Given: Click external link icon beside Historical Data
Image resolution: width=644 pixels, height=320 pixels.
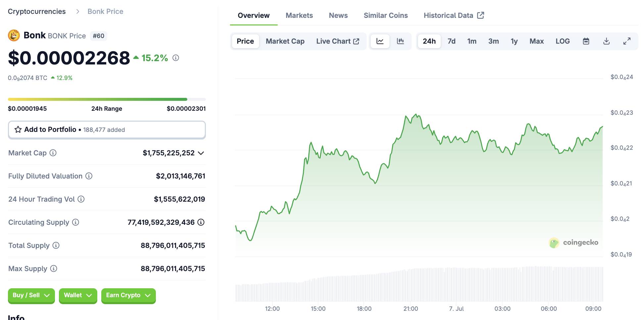Looking at the screenshot, I should click(x=481, y=15).
